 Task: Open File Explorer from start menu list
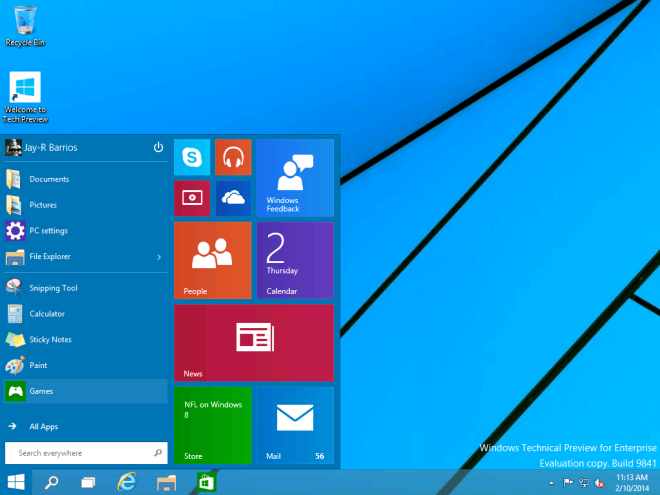point(86,256)
